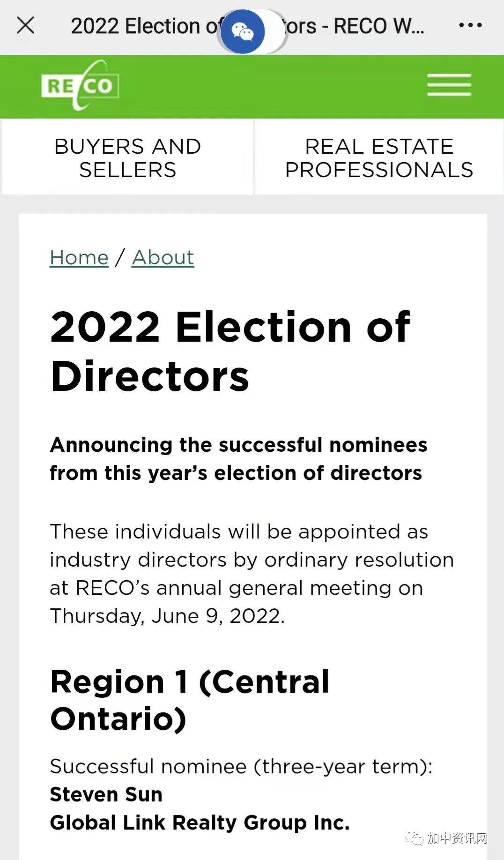This screenshot has height=860, width=504.
Task: Follow the Home breadcrumb link
Action: coord(79,257)
